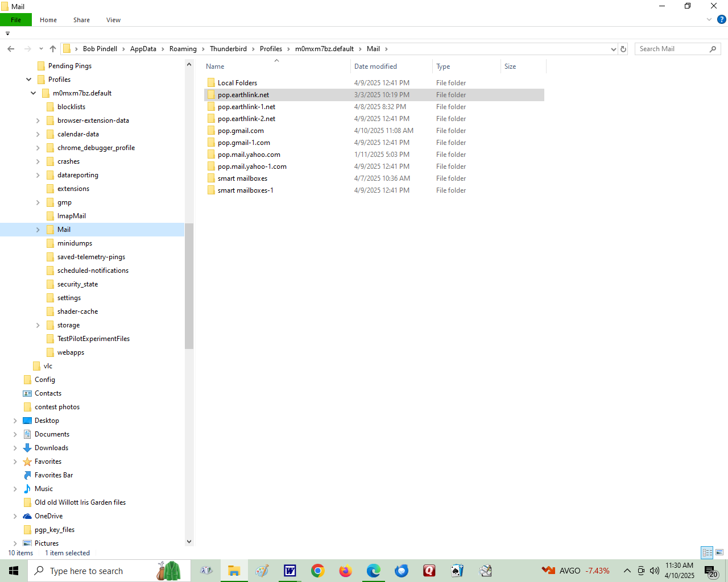
Task: Open Thunderbird from the taskbar
Action: click(402, 571)
